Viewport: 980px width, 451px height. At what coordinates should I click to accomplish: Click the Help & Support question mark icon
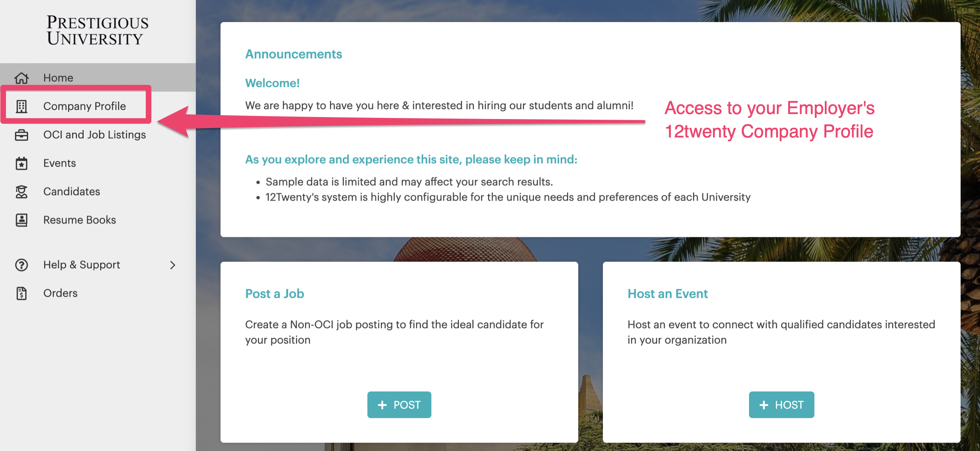pyautogui.click(x=21, y=265)
